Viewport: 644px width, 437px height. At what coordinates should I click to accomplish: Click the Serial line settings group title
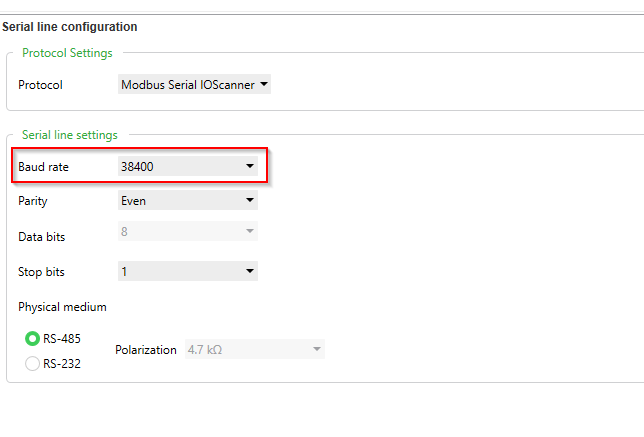click(69, 135)
